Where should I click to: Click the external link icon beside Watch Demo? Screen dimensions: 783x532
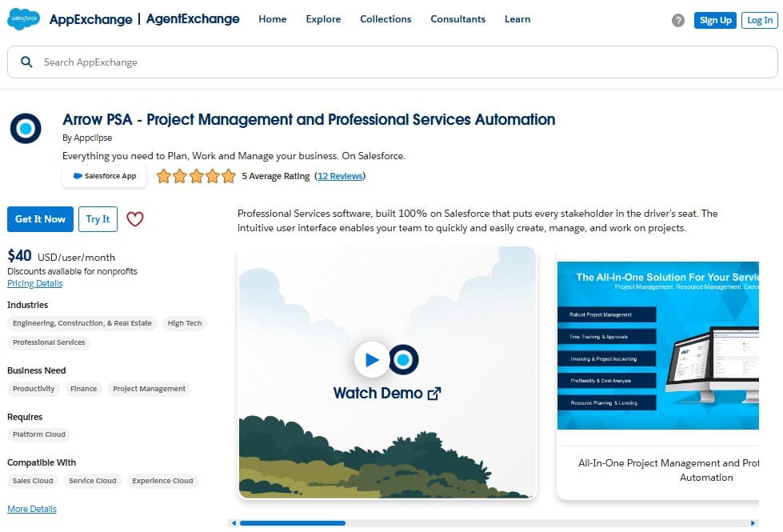434,394
